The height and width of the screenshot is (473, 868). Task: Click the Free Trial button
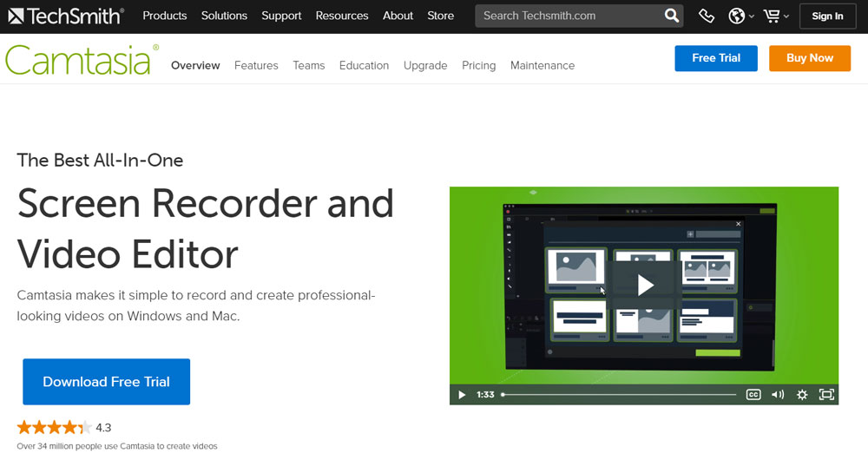tap(716, 58)
